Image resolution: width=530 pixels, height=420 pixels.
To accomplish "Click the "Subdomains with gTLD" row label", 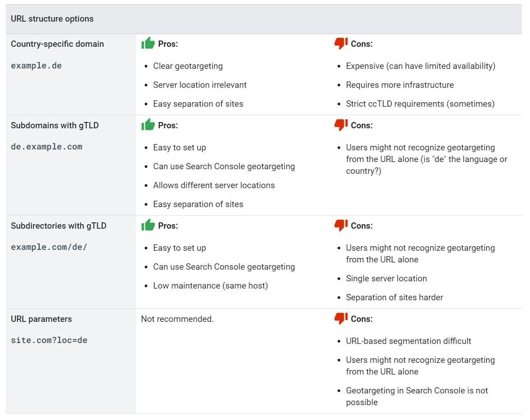I will click(x=55, y=126).
